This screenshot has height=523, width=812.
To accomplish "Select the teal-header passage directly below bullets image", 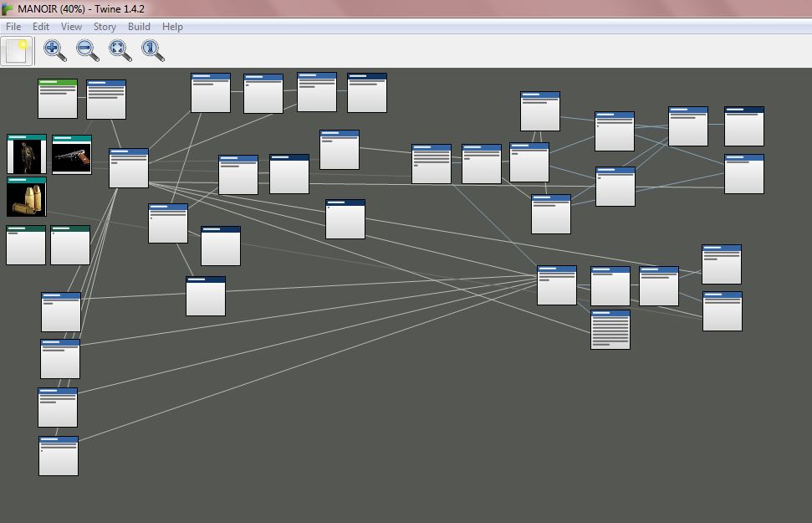I will [26, 245].
